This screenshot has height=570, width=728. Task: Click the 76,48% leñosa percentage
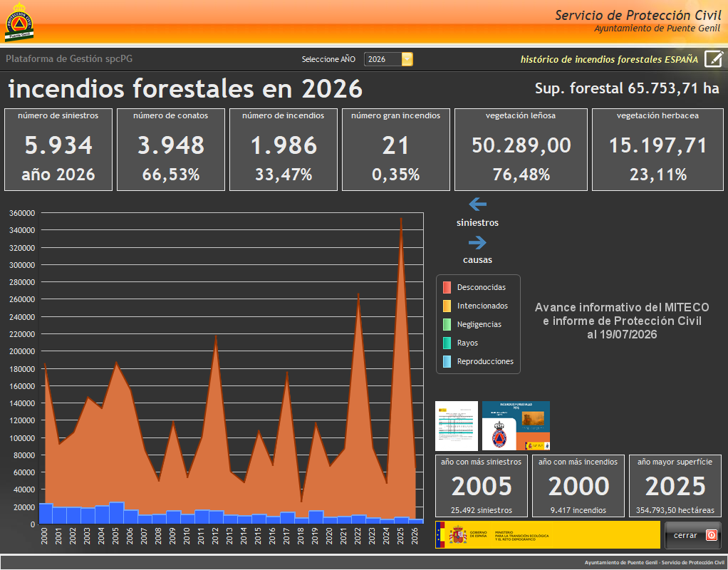521,175
